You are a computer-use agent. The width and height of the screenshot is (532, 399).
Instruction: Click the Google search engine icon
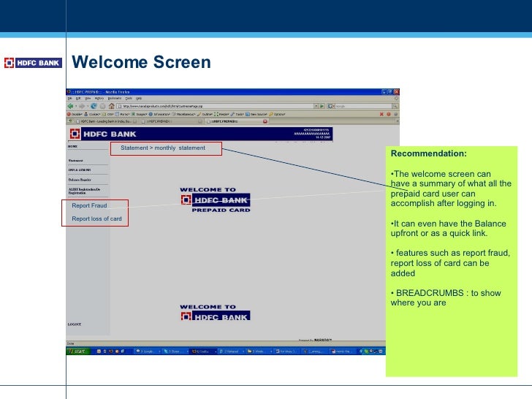click(x=330, y=106)
